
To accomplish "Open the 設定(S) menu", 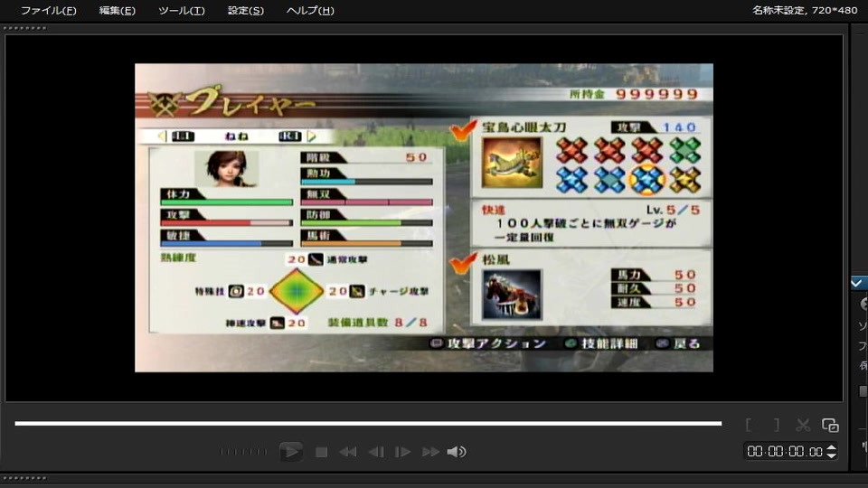I will [x=245, y=11].
